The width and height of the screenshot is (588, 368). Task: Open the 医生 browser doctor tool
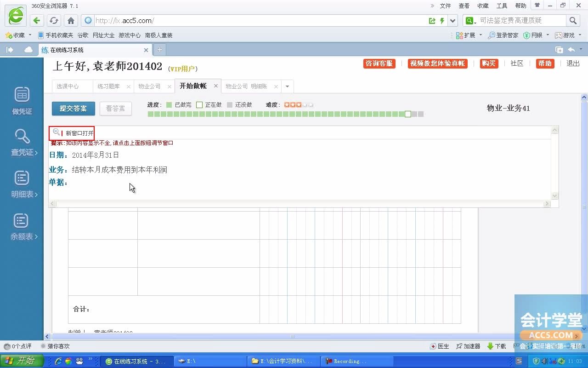pyautogui.click(x=440, y=346)
